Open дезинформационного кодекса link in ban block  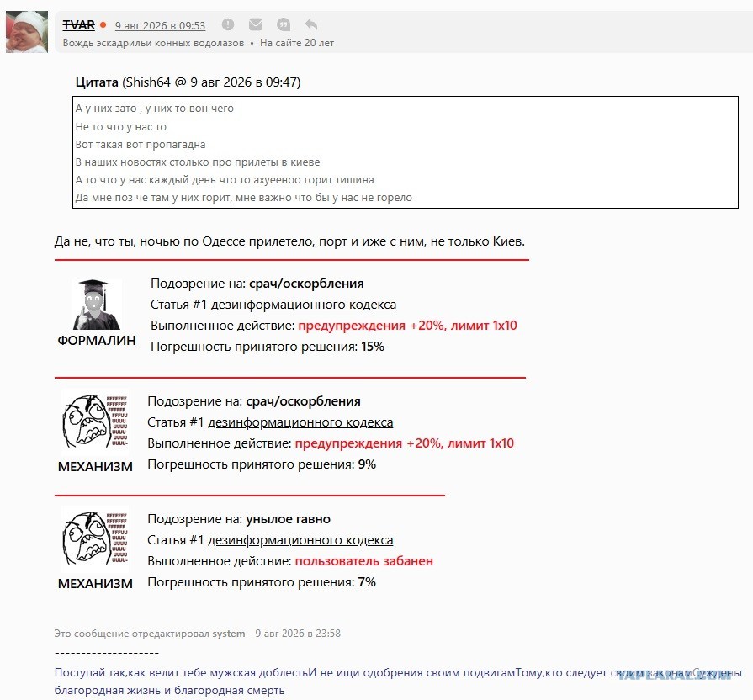click(x=300, y=539)
